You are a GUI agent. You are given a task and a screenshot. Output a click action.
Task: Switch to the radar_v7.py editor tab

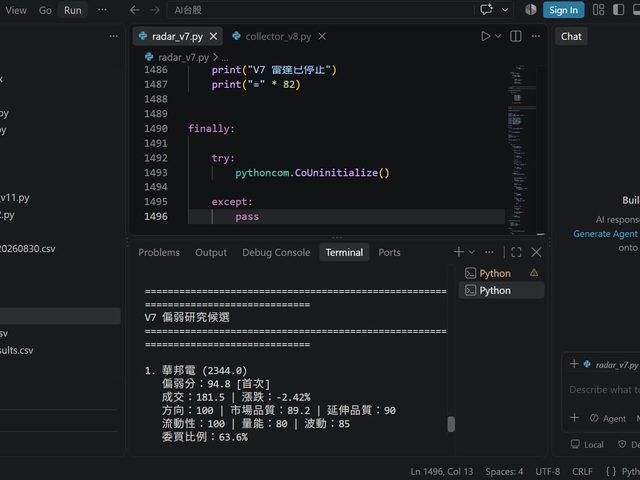click(x=178, y=36)
